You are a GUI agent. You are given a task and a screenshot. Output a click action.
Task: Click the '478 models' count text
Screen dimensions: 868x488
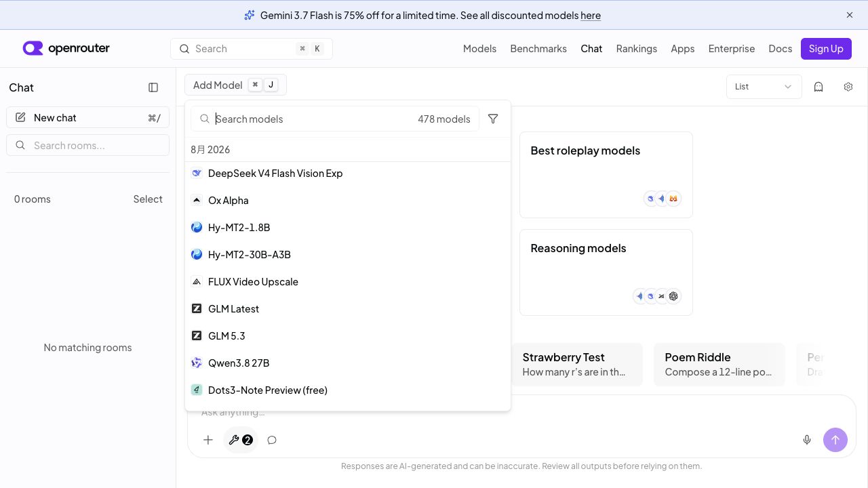coord(444,119)
